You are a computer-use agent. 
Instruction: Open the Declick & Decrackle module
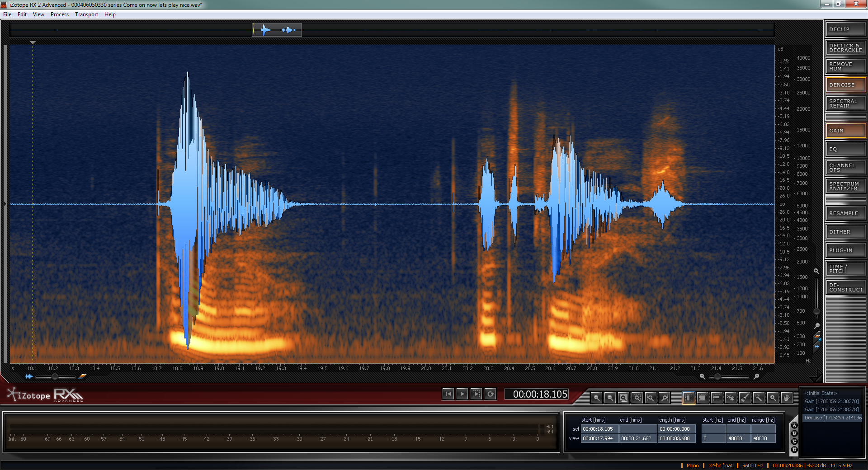845,48
